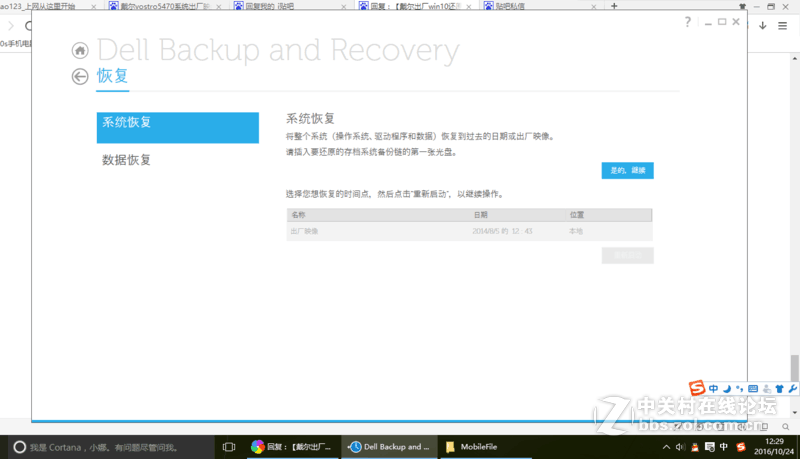Close the 回复我的_i贴吧 browser tab

click(x=343, y=7)
